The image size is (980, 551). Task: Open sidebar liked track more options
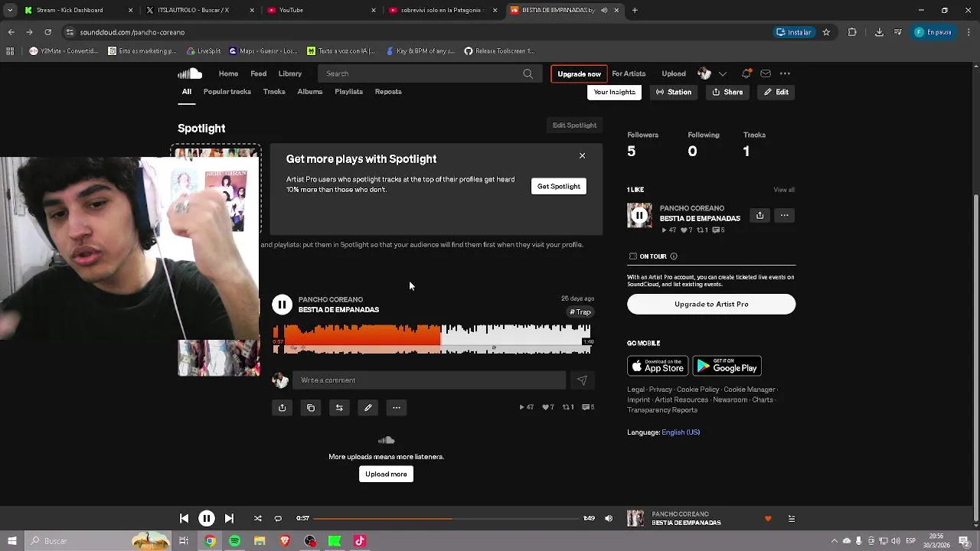tap(784, 216)
